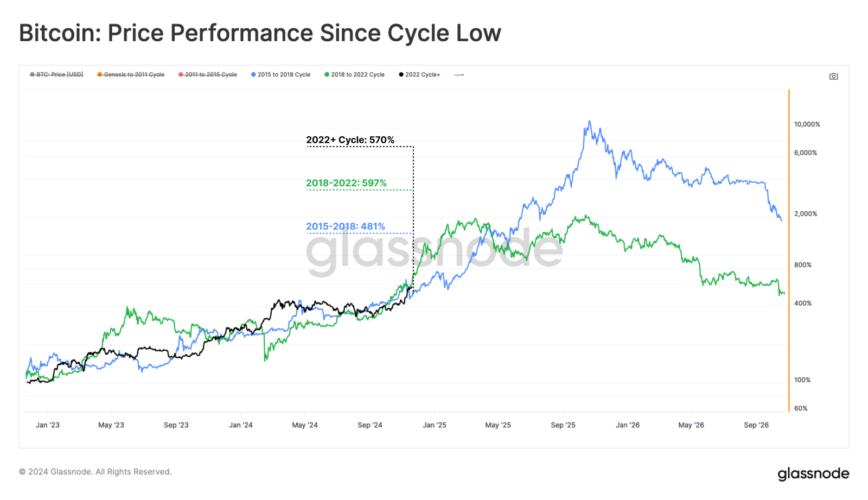Click the camera snapshot icon
The image size is (868, 500).
pyautogui.click(x=833, y=77)
